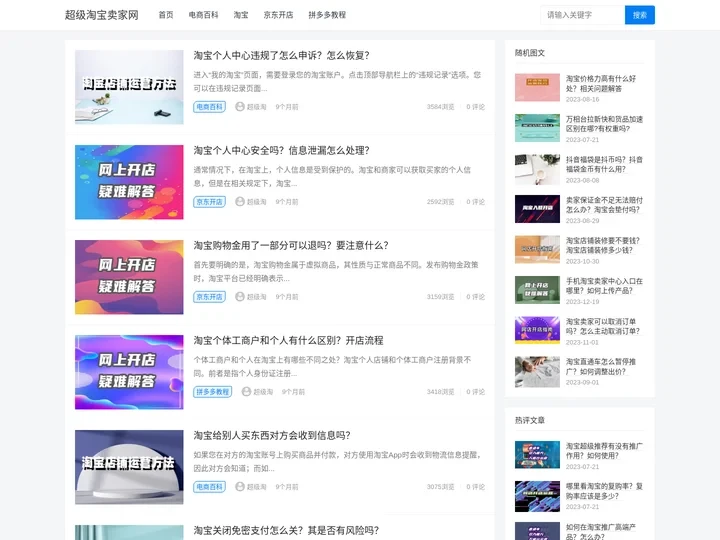
Task: Open the 淘宝 navigation menu item
Action: click(x=241, y=15)
